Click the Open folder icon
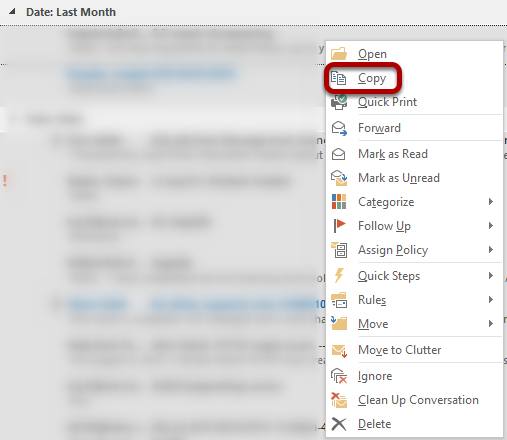 point(339,54)
